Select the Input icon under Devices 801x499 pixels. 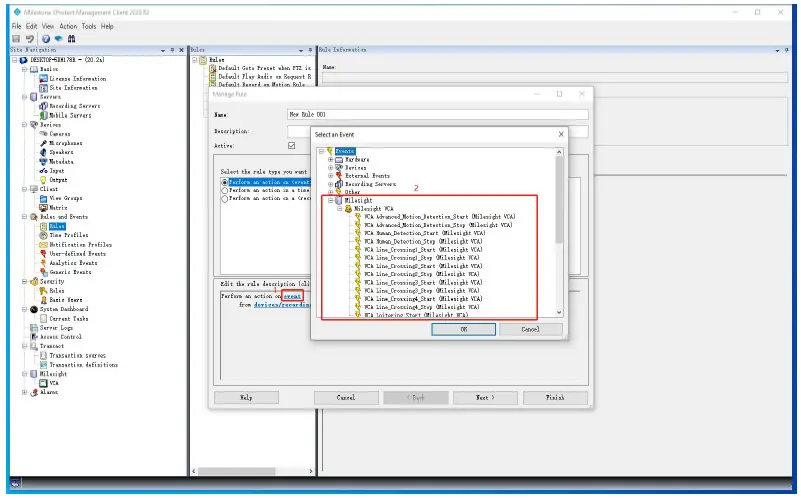pyautogui.click(x=43, y=171)
